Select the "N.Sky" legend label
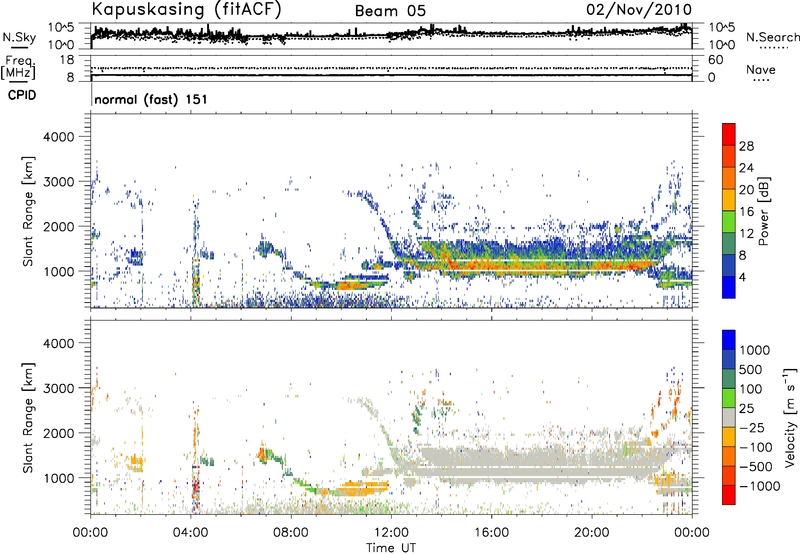Viewport: 800px width, 554px height. click(19, 37)
